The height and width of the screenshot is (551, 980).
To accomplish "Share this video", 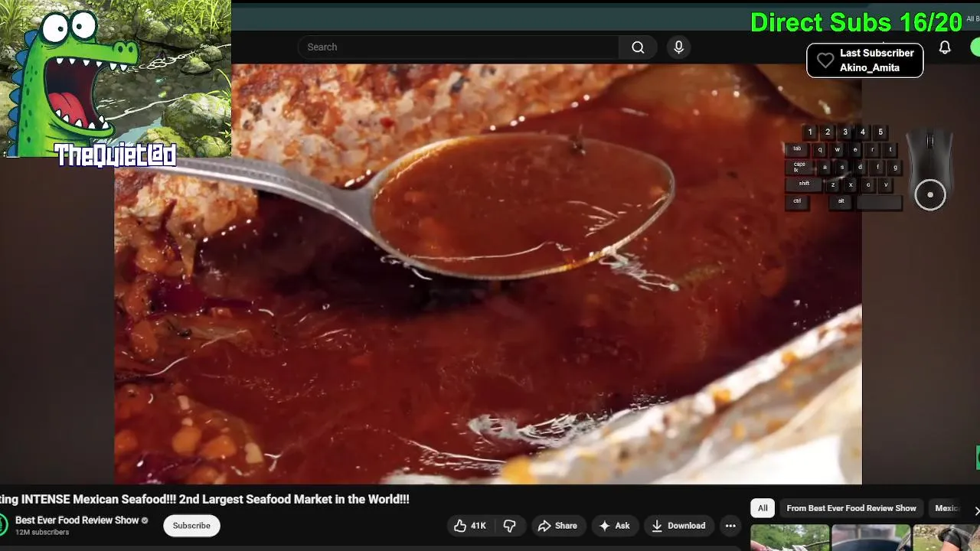I will click(x=557, y=526).
